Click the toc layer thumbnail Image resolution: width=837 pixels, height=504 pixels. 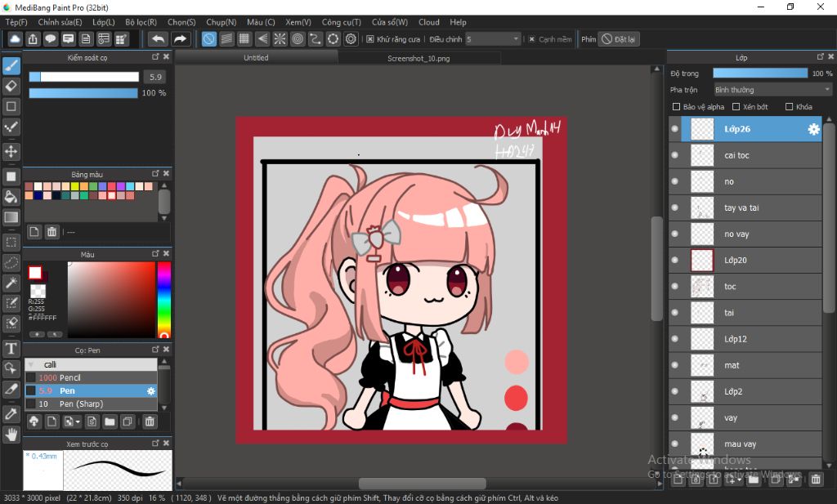click(702, 287)
